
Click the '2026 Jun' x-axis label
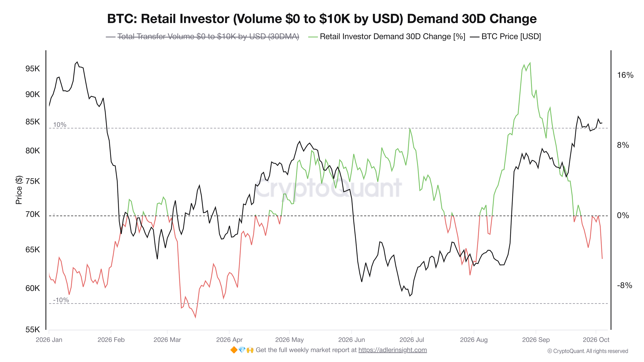point(351,340)
